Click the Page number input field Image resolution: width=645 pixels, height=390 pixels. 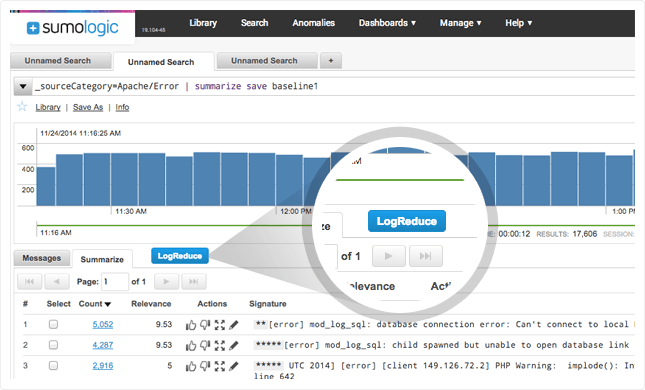[115, 281]
